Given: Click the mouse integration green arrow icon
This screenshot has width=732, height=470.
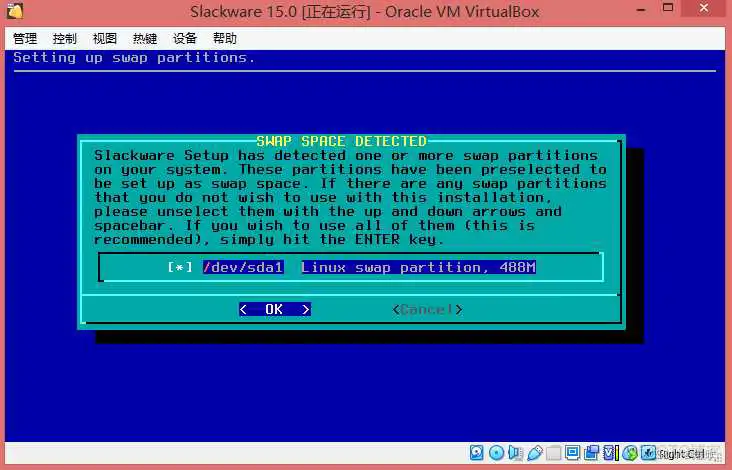Looking at the screenshot, I should point(630,452).
